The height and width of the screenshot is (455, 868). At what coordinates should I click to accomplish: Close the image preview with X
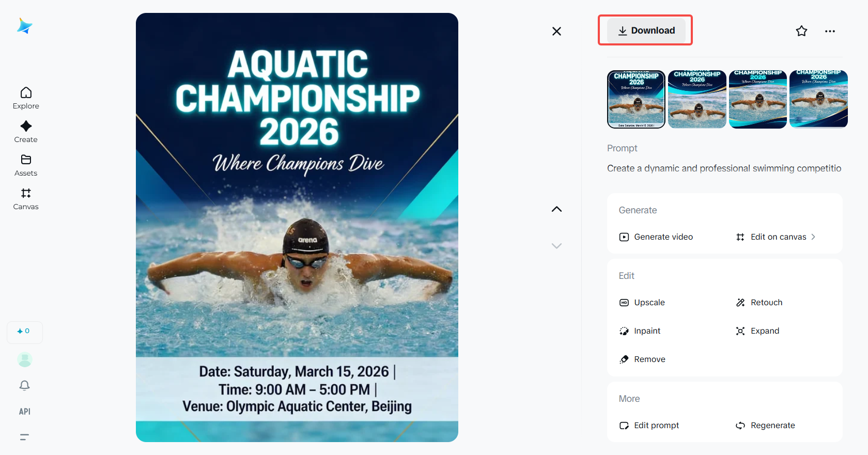click(556, 32)
